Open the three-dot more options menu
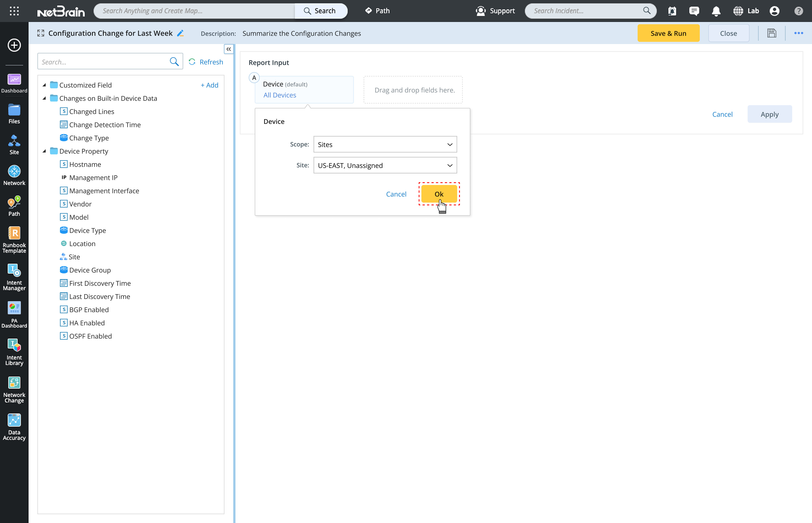Image resolution: width=812 pixels, height=523 pixels. [798, 33]
